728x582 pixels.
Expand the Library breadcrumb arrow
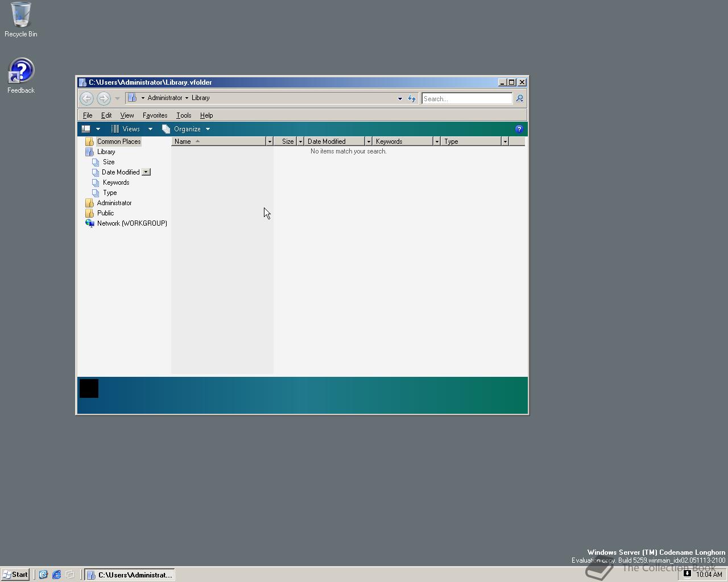click(187, 98)
